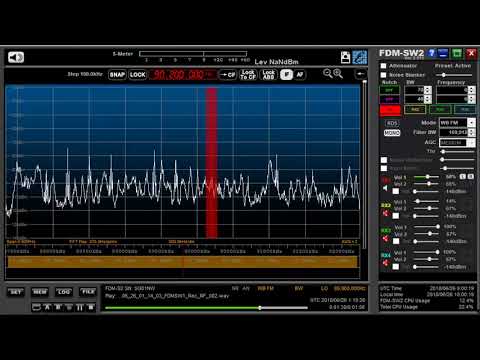Screen dimensions: 480x360
Task: Click the speaker audio icon at top left
Action: tap(16, 57)
